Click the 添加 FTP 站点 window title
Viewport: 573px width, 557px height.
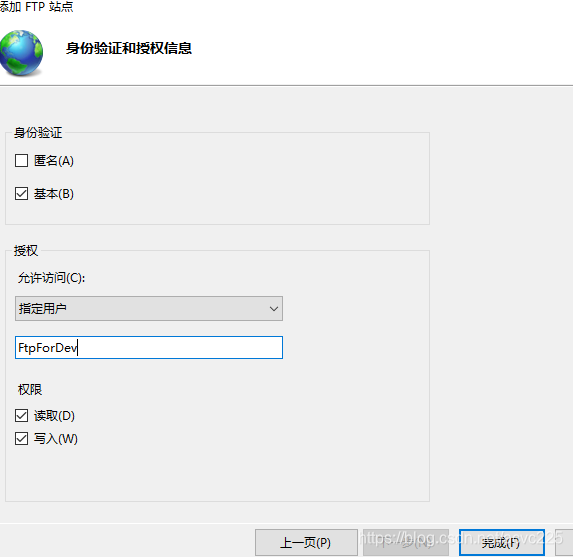click(36, 7)
